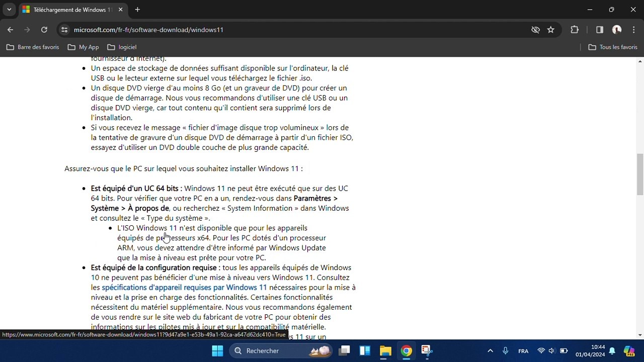Click the page vertical scrollbar thumb

coord(640,174)
